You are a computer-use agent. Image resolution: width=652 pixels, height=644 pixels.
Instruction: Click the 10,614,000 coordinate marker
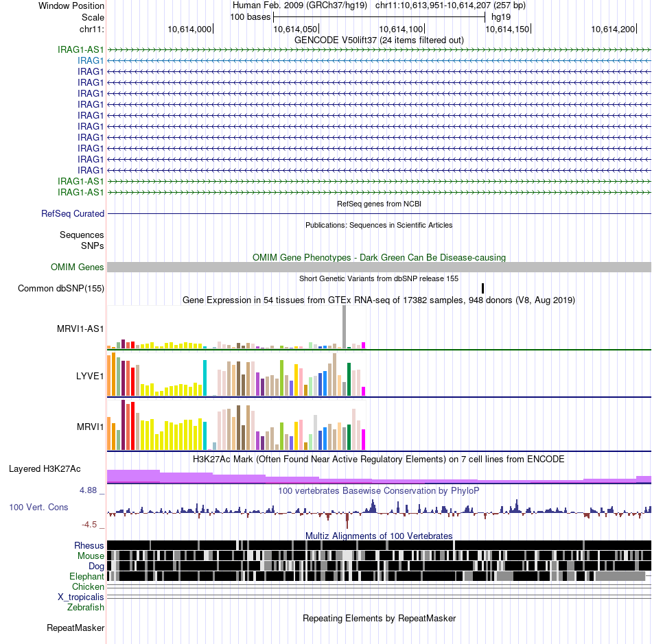189,29
